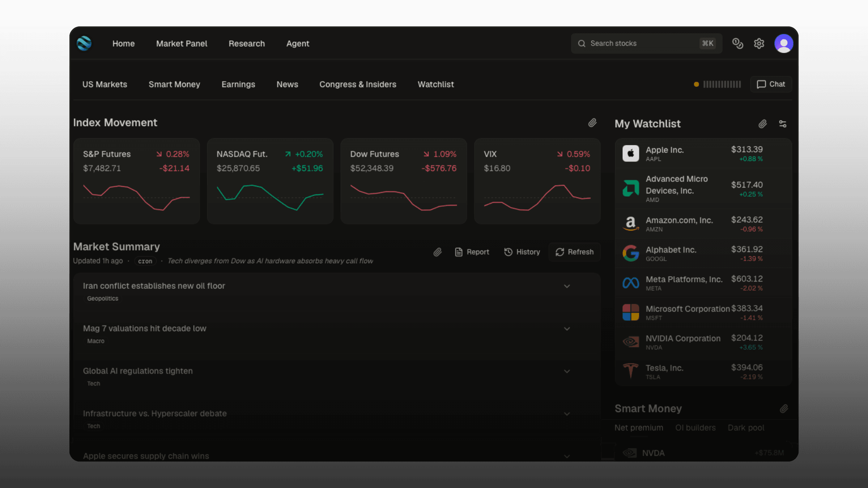Select the Net premium tab
The image size is (868, 488).
[639, 428]
